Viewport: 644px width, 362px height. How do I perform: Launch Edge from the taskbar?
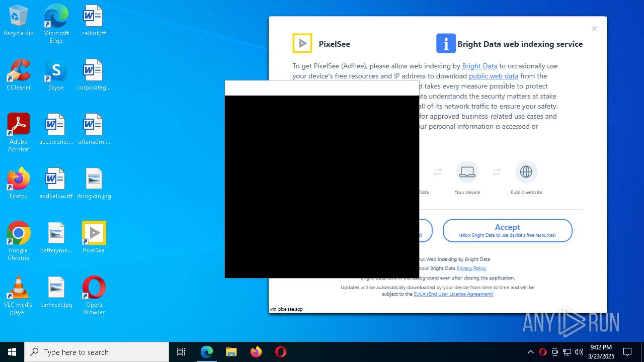[207, 352]
